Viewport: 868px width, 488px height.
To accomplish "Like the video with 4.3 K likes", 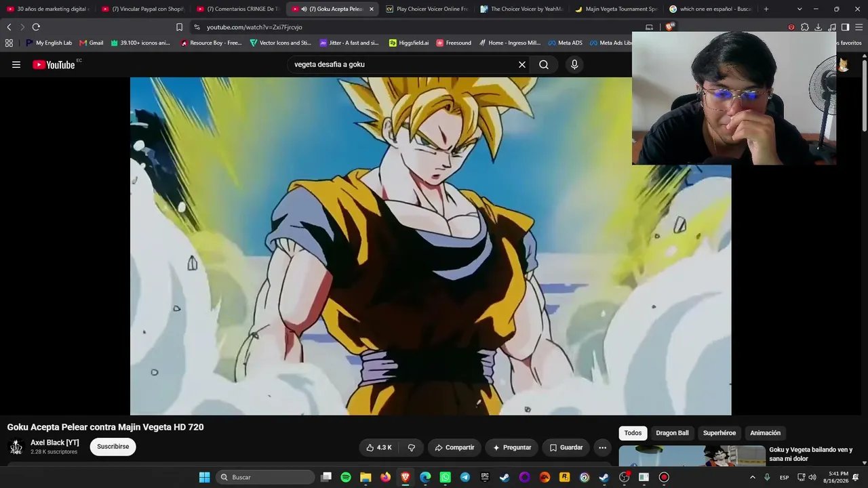I will pos(379,447).
